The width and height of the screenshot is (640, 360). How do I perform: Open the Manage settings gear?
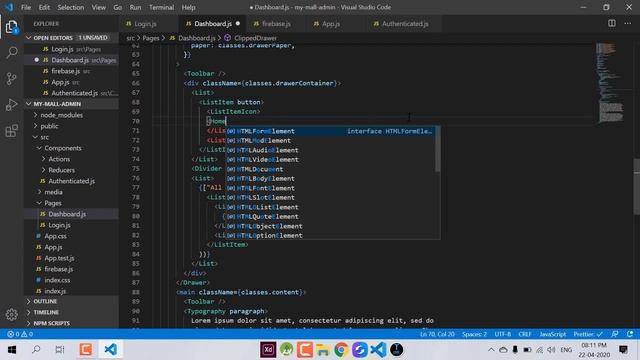pyautogui.click(x=11, y=314)
